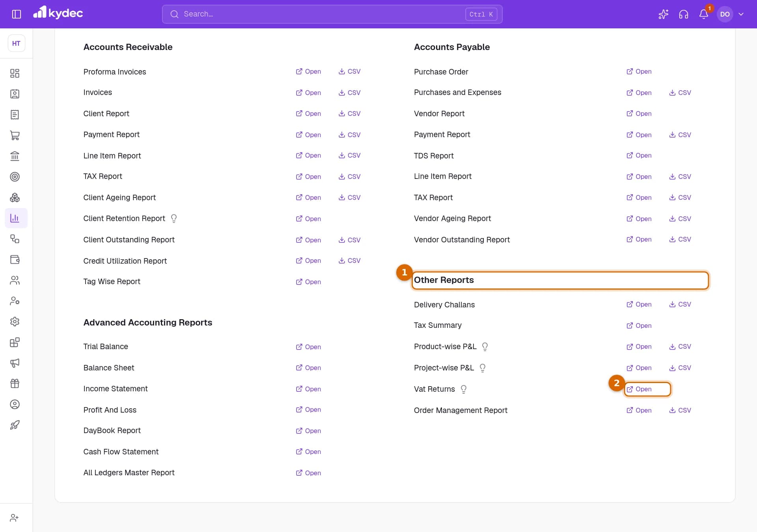
Task: Open the All Ledgers Master Report
Action: point(308,473)
